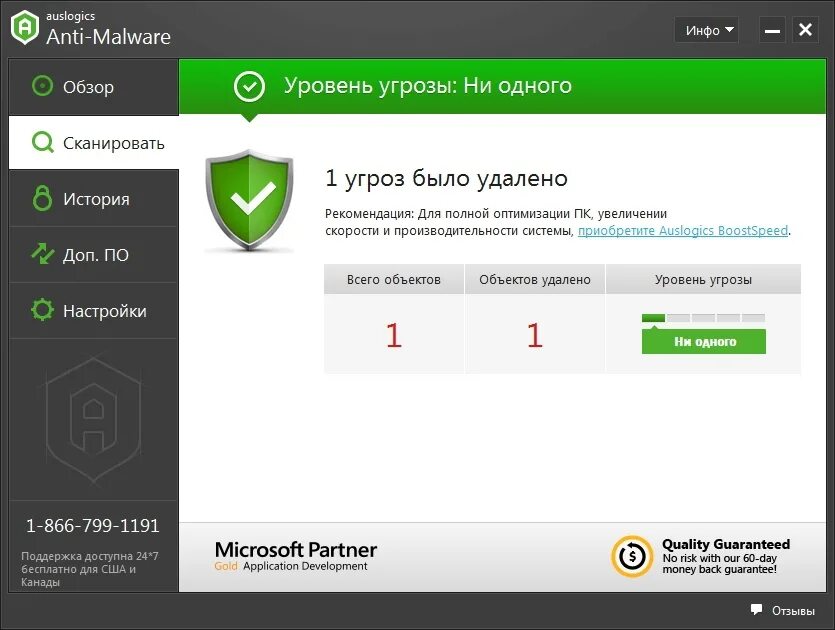
Task: Click the Quality Guaranteed text
Action: [x=726, y=544]
